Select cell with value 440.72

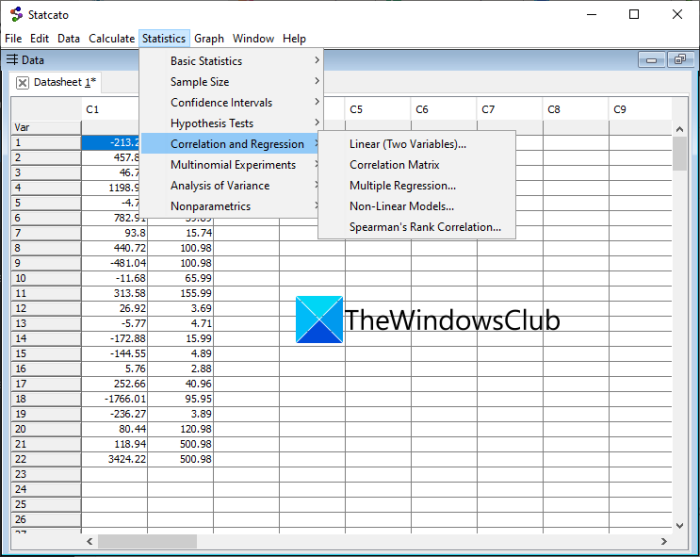click(x=114, y=248)
